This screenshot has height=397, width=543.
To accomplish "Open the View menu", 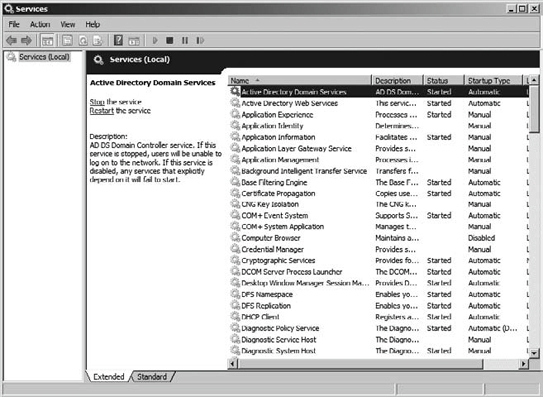I will tap(68, 24).
